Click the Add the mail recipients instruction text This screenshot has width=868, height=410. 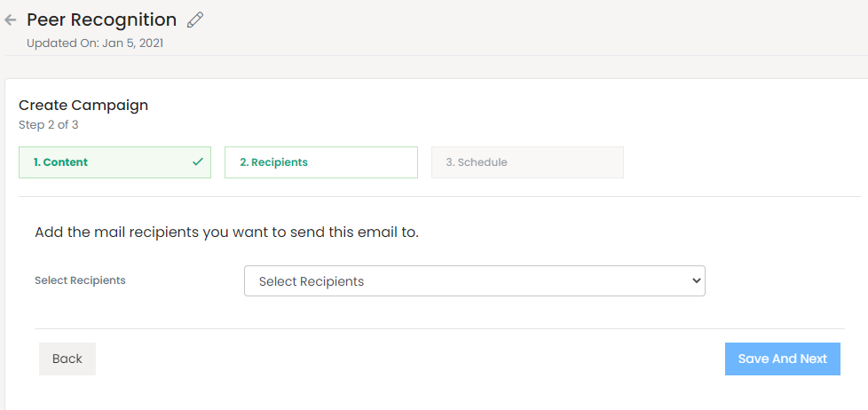pyautogui.click(x=226, y=233)
